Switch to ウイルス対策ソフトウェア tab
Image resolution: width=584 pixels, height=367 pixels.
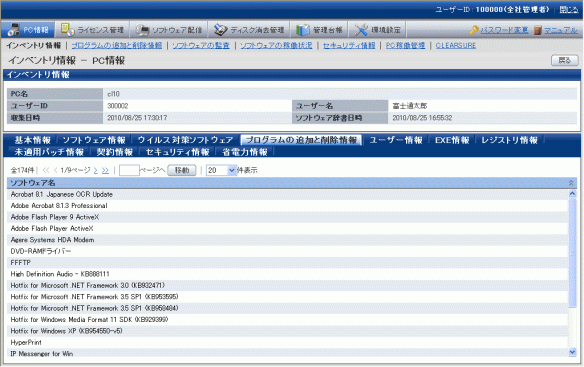(185, 140)
